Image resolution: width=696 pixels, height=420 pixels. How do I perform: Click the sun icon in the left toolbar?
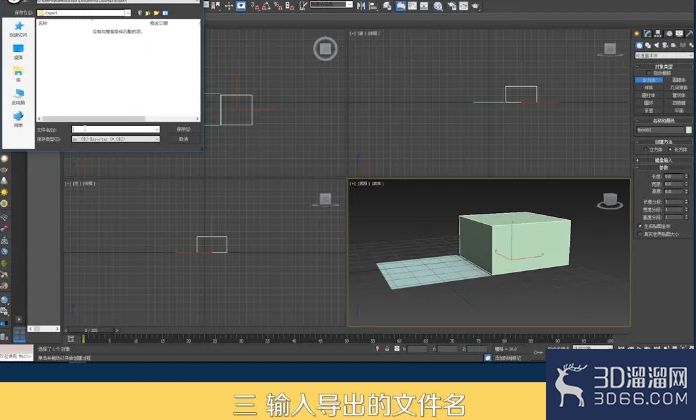[x=4, y=192]
